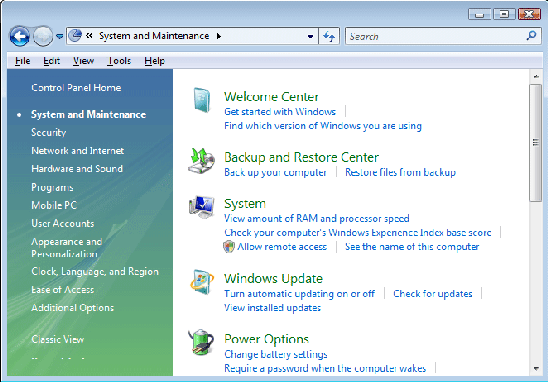Click the double chevron in the address bar
548x382 pixels.
[89, 36]
